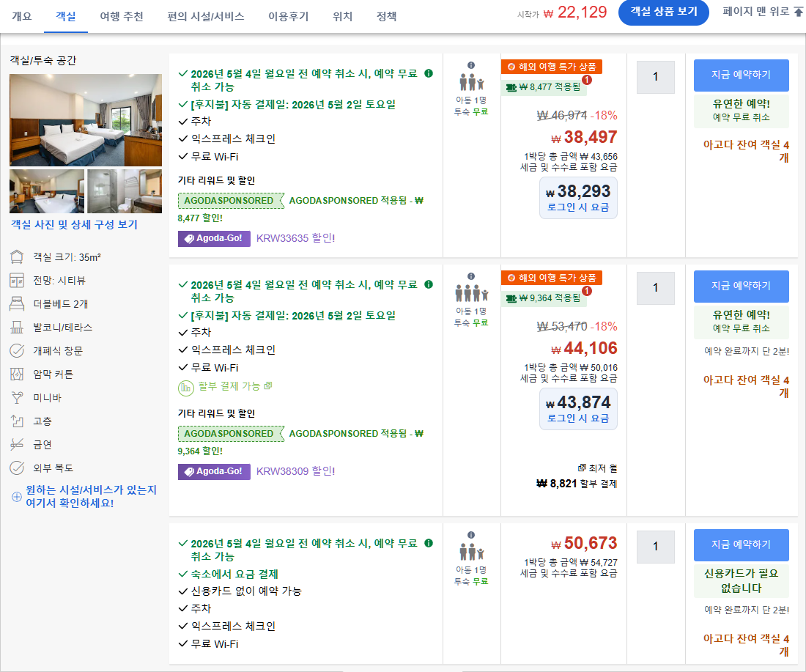Click the 외부 복도 check icon
The image size is (806, 672).
tap(17, 468)
